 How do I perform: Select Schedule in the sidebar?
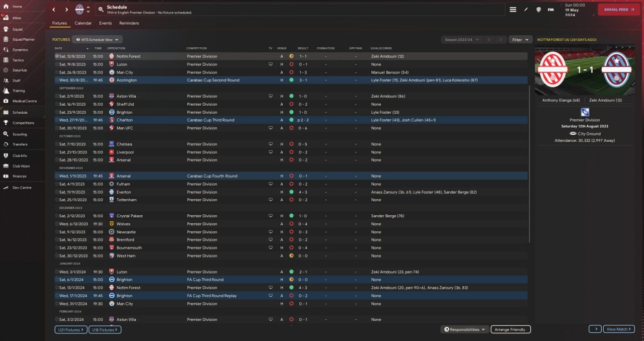(x=20, y=113)
